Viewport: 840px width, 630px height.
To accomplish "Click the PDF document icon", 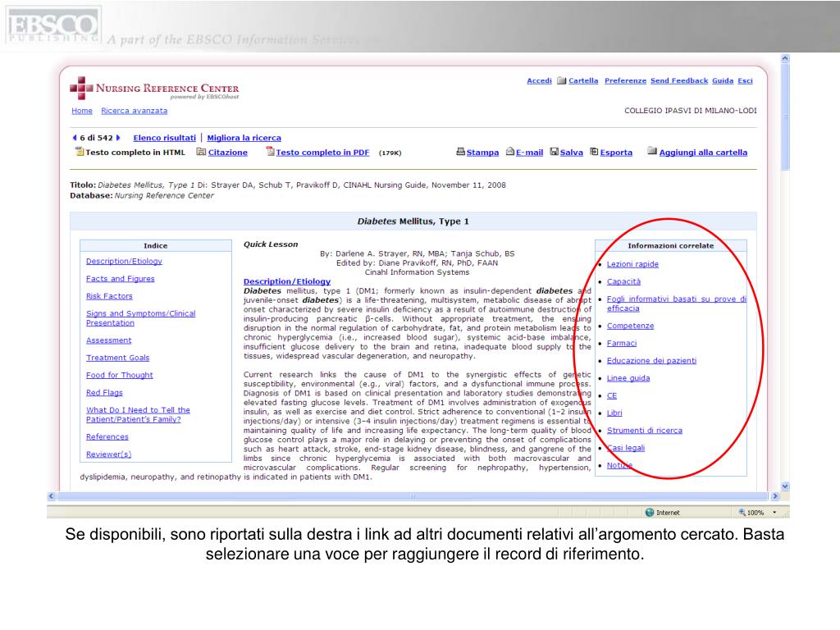I will [271, 152].
